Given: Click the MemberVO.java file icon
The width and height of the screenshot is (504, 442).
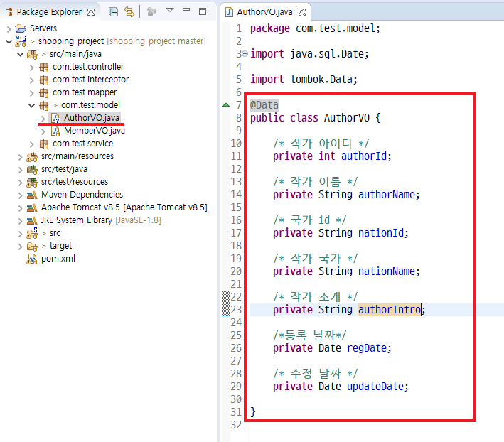Looking at the screenshot, I should tap(55, 131).
